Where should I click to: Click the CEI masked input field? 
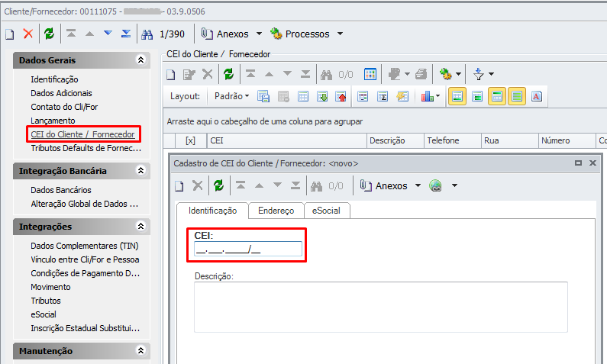247,249
